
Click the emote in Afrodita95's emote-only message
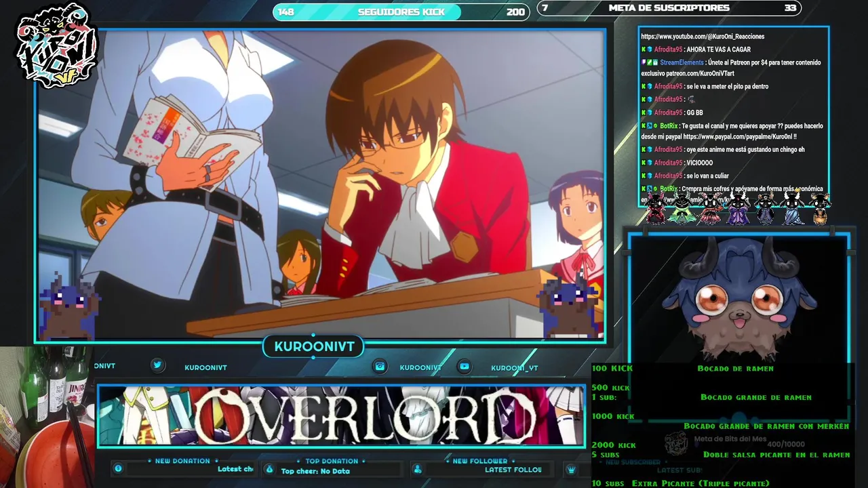(691, 100)
